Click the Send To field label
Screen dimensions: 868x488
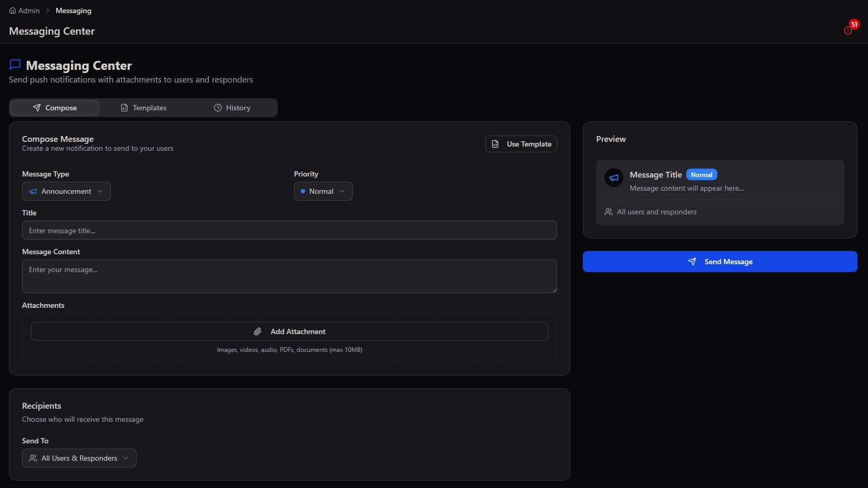tap(35, 441)
